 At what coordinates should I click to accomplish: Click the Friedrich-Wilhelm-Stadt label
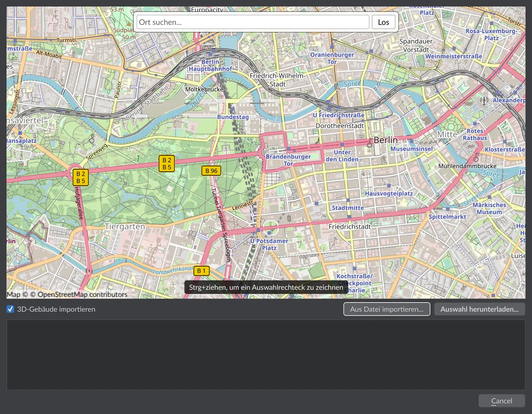click(277, 80)
